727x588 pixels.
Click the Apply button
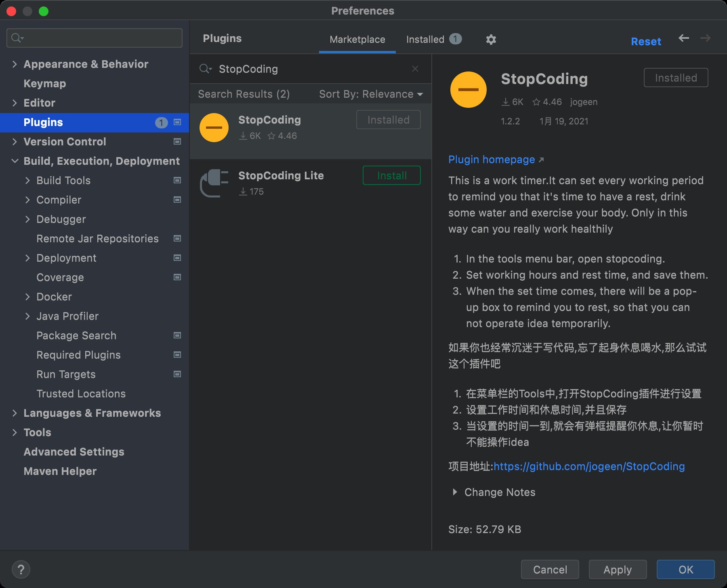pos(618,569)
